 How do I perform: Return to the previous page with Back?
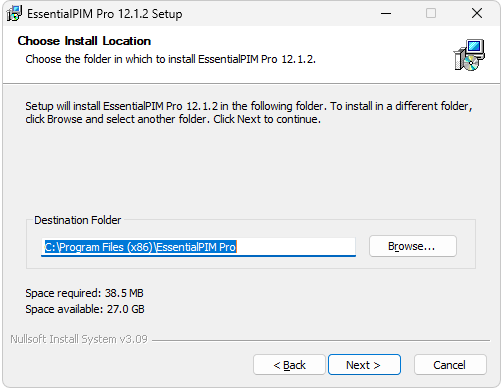click(289, 364)
